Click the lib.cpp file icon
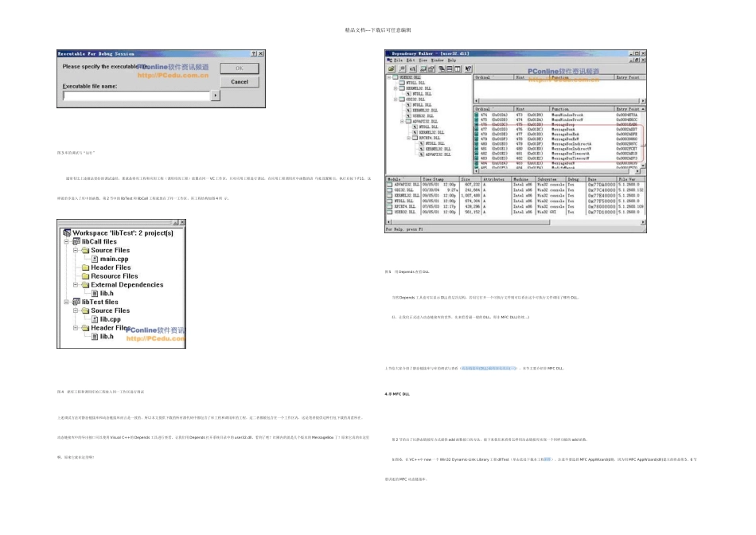756x535 pixels. [x=95, y=319]
